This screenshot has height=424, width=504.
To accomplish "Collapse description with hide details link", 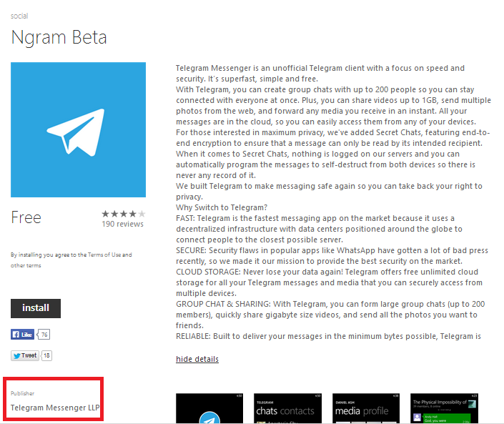I will click(197, 359).
